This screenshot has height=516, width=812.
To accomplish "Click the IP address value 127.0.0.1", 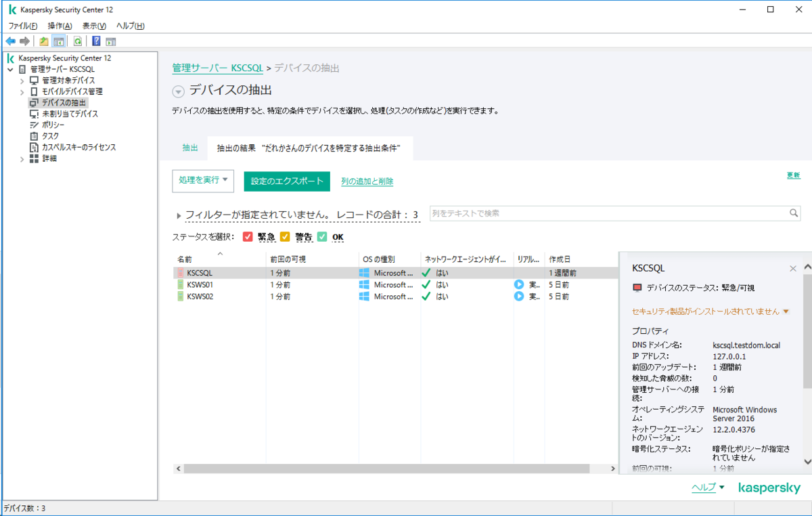I will 729,356.
